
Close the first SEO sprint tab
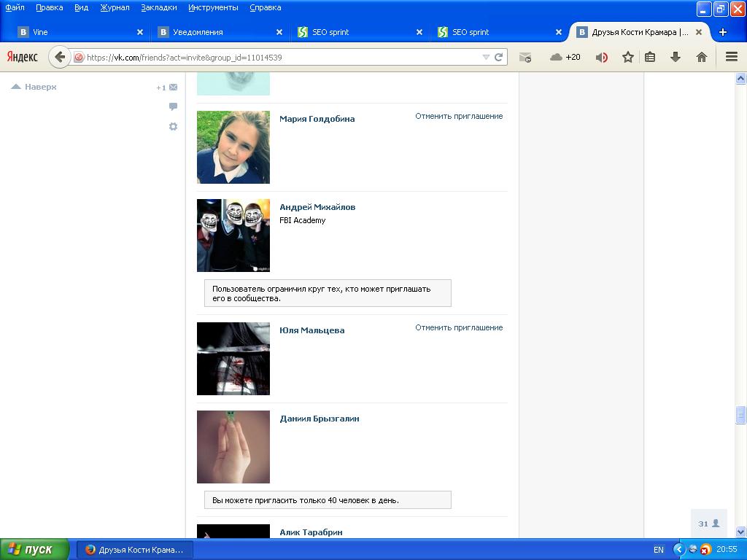point(419,32)
